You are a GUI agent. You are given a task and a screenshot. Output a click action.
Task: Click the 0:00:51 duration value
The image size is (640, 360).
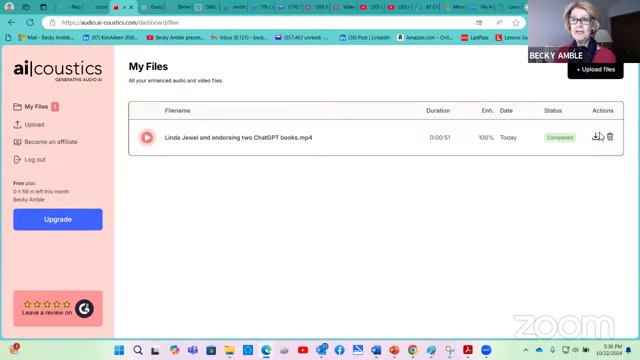440,138
